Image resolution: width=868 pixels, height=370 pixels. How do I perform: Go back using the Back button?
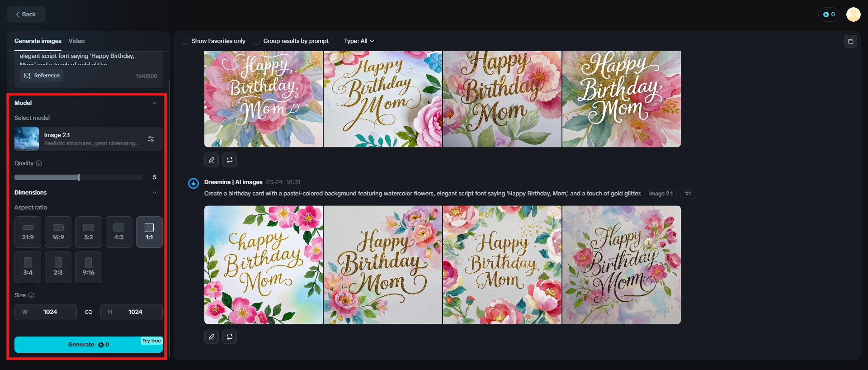(26, 14)
